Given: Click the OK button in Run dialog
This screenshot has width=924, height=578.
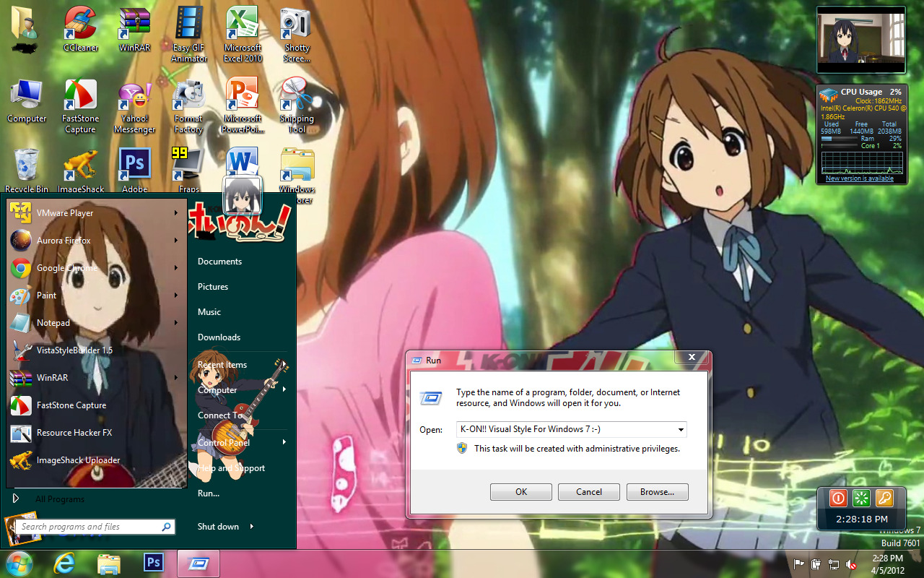Looking at the screenshot, I should pyautogui.click(x=521, y=492).
